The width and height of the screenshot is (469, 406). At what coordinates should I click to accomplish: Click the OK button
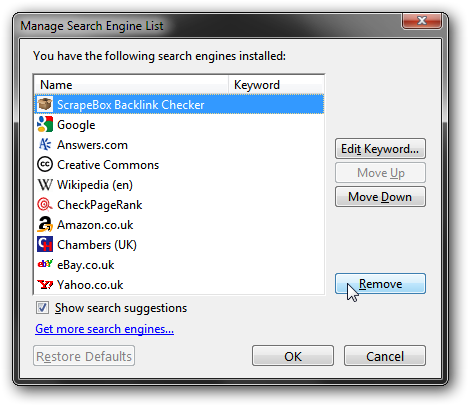[x=293, y=356]
